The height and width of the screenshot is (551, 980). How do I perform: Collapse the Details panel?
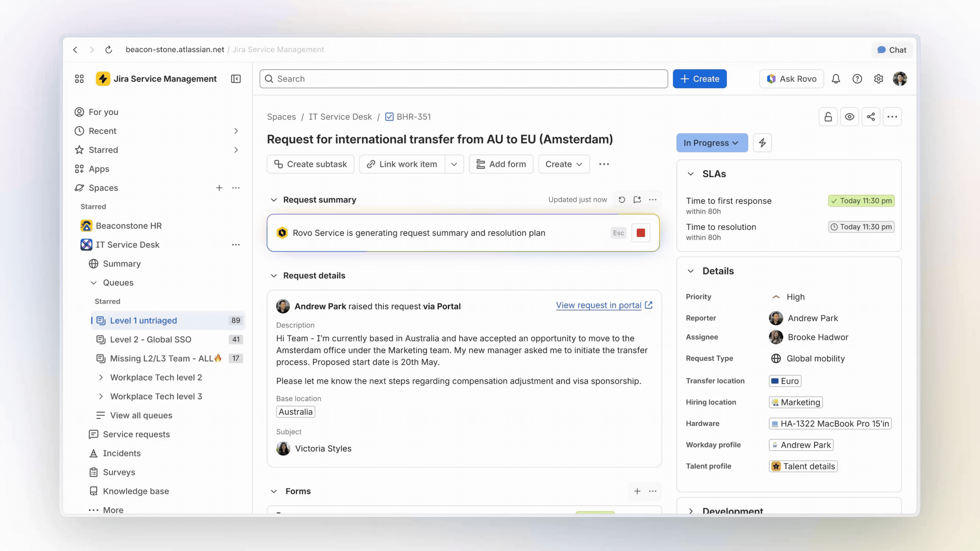(x=691, y=271)
